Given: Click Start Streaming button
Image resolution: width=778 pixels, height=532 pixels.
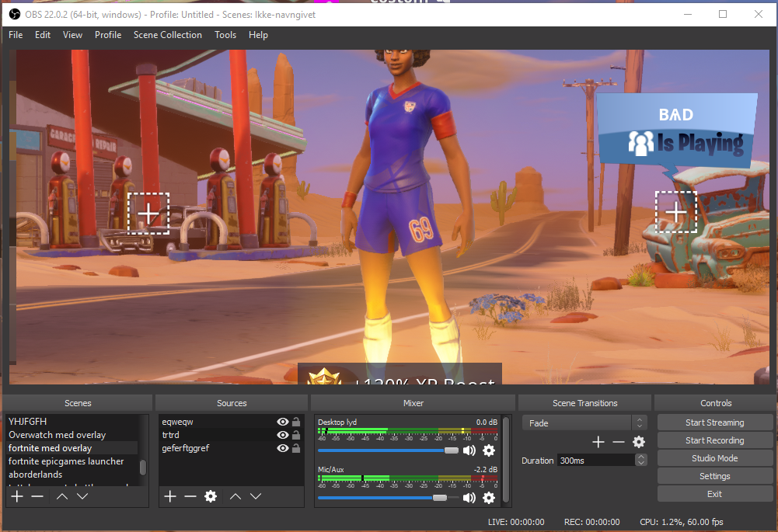Looking at the screenshot, I should pos(714,422).
